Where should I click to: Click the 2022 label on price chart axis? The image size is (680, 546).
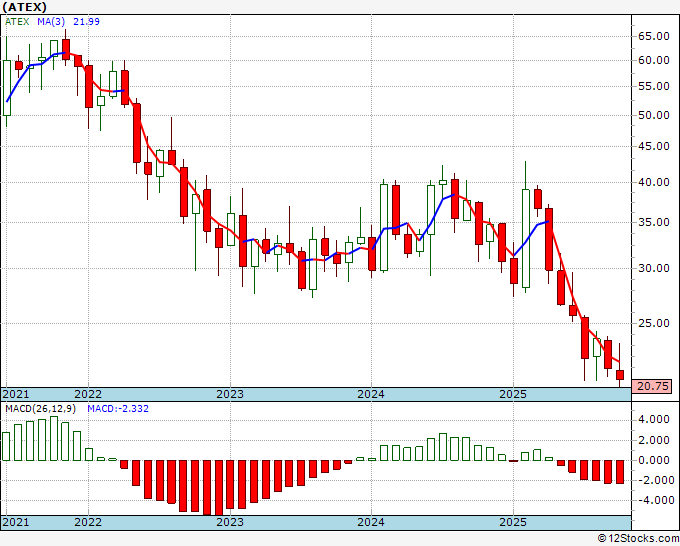pyautogui.click(x=88, y=394)
